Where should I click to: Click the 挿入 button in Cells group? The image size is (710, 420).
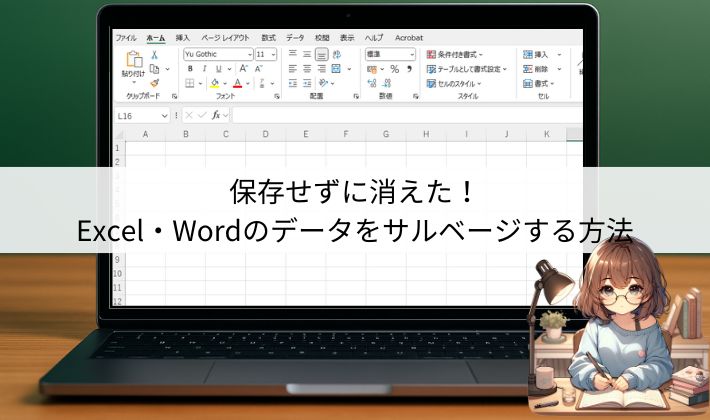(x=542, y=55)
